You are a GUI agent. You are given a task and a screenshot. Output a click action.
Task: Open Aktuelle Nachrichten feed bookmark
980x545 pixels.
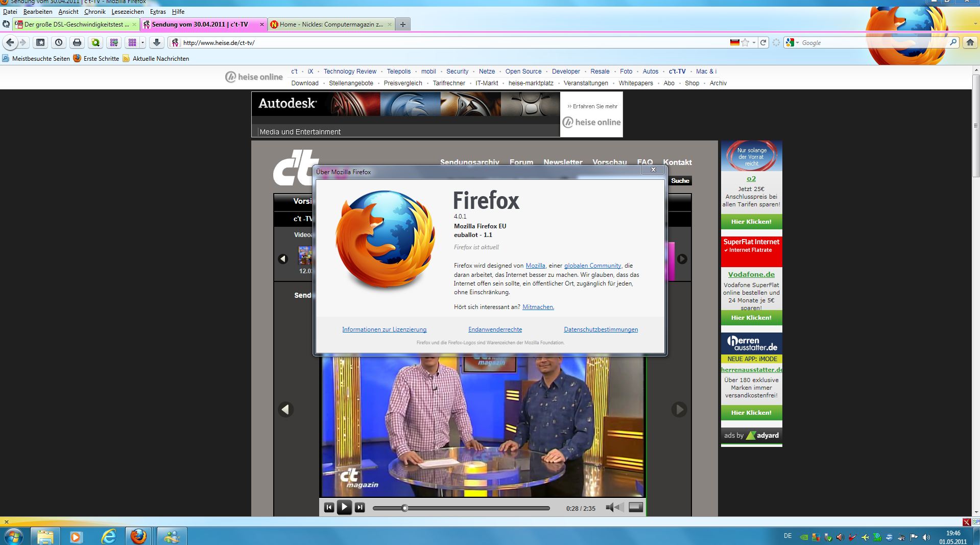coord(156,58)
